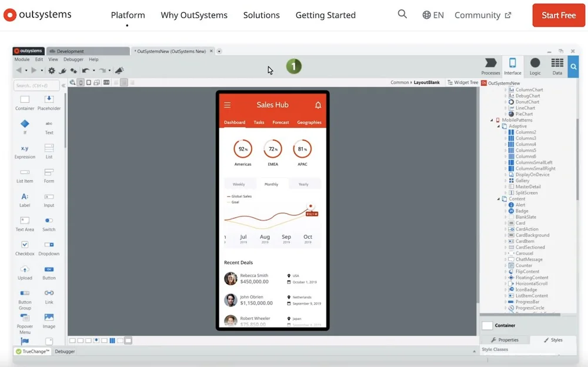588x367 pixels.
Task: Choose the Dropdown widget from the toolbox
Action: tap(49, 248)
